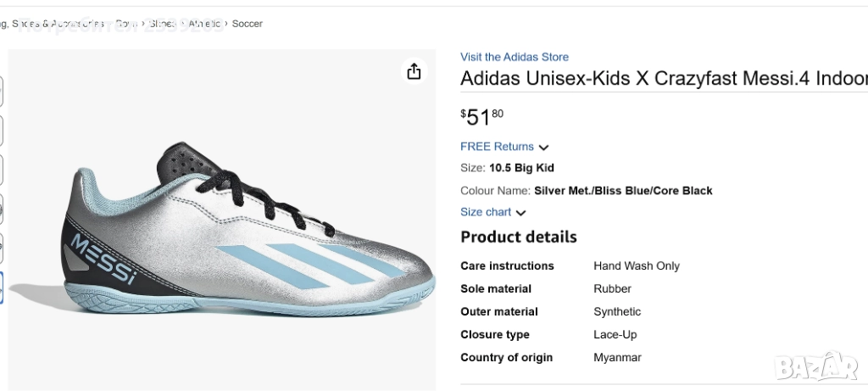Click the 10.5 Big Kid size text
Screen dimensions: 868x391
(521, 168)
